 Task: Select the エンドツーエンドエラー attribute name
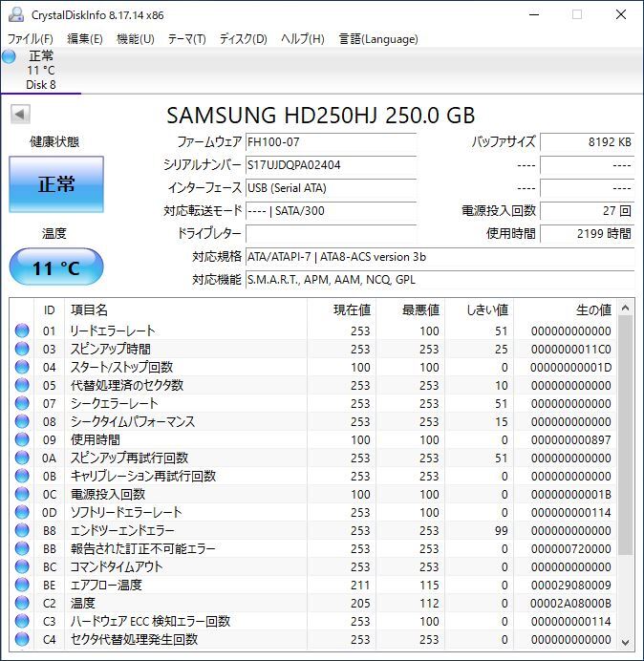coord(122,530)
